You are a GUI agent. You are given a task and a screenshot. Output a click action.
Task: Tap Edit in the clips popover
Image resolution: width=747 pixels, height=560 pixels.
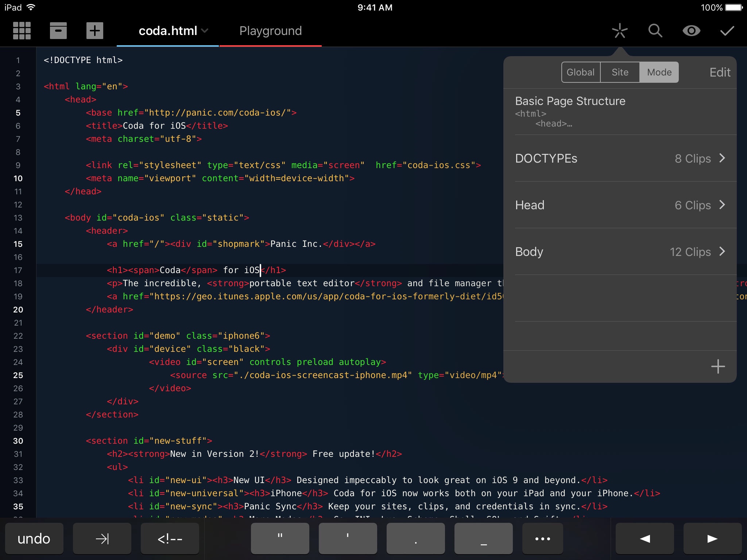[720, 72]
